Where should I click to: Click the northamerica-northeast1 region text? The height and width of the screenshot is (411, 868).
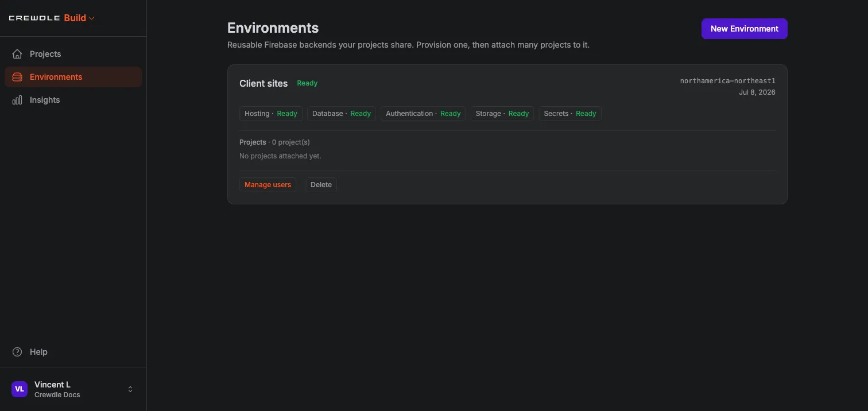tap(727, 81)
